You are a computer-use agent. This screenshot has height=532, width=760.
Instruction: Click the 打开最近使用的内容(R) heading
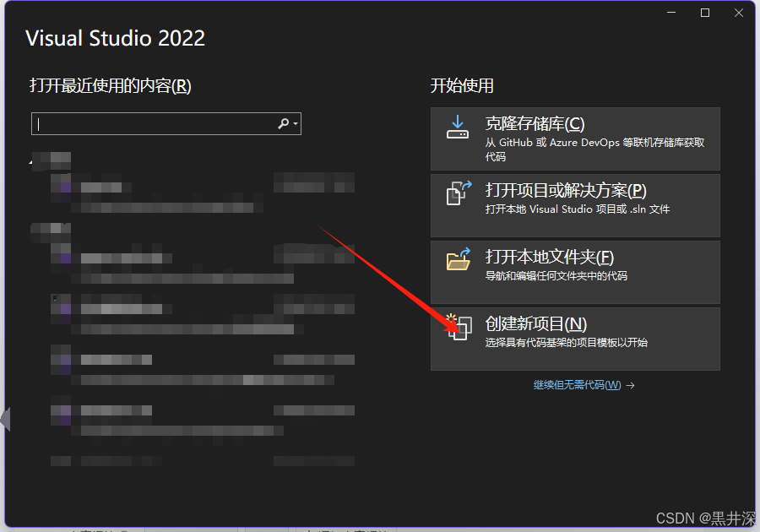[x=111, y=86]
